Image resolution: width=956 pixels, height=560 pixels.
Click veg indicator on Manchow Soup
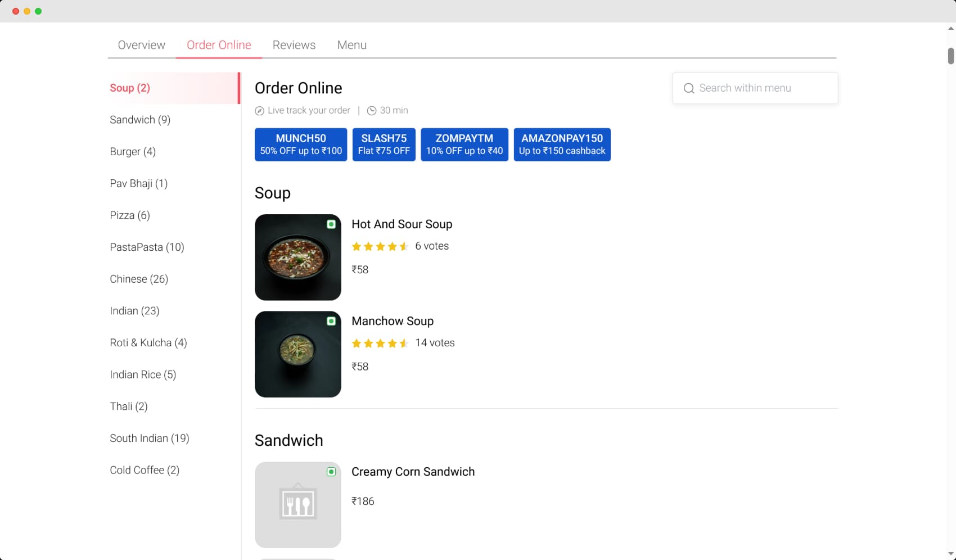tap(331, 321)
